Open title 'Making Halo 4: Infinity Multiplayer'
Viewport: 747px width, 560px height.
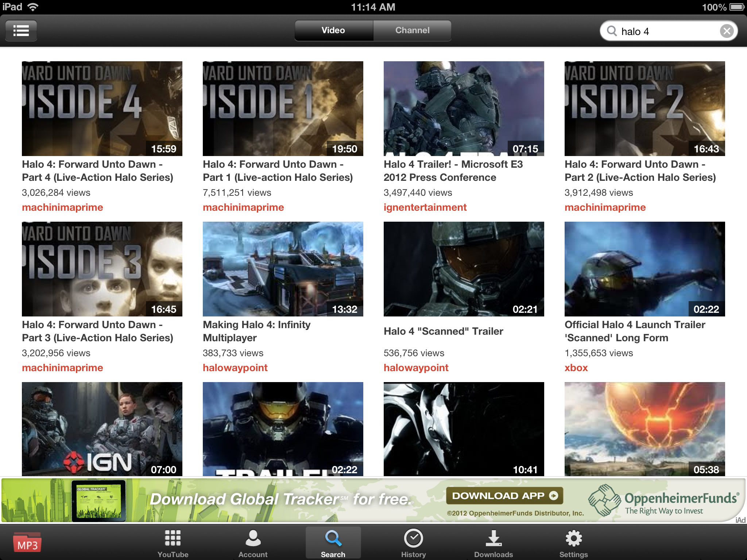[x=257, y=331]
